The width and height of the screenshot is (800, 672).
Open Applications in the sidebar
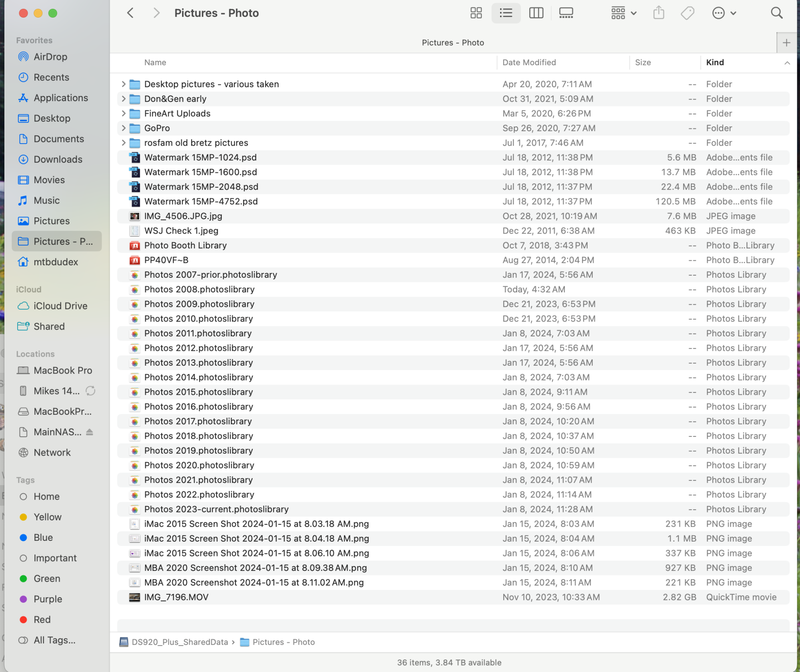pyautogui.click(x=61, y=98)
